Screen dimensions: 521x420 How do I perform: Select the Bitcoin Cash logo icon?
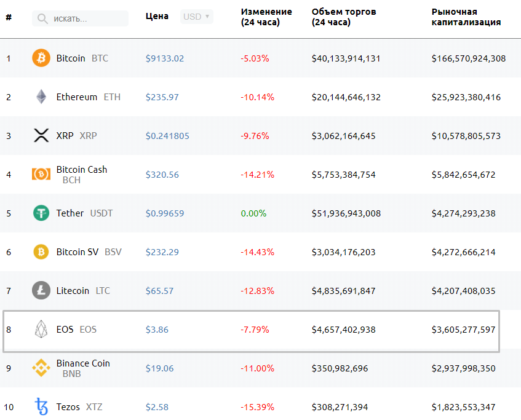click(41, 174)
